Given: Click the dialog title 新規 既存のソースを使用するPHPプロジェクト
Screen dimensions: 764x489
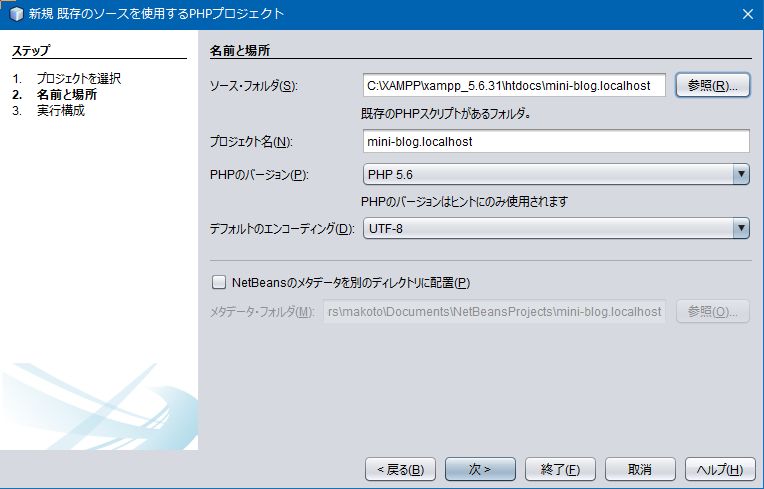Looking at the screenshot, I should click(156, 14).
